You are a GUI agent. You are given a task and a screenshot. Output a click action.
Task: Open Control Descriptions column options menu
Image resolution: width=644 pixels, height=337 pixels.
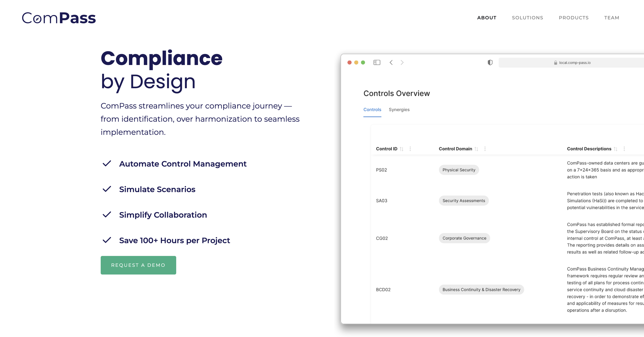tap(624, 149)
